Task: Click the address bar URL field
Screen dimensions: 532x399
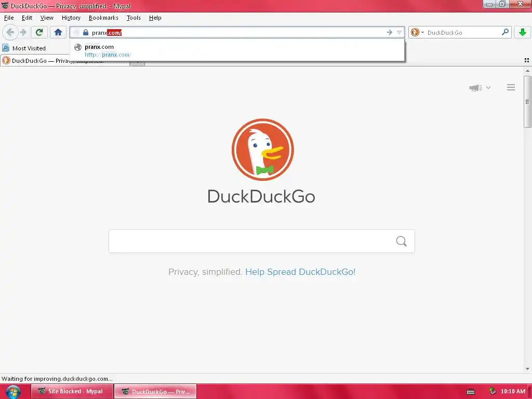Action: [237, 33]
